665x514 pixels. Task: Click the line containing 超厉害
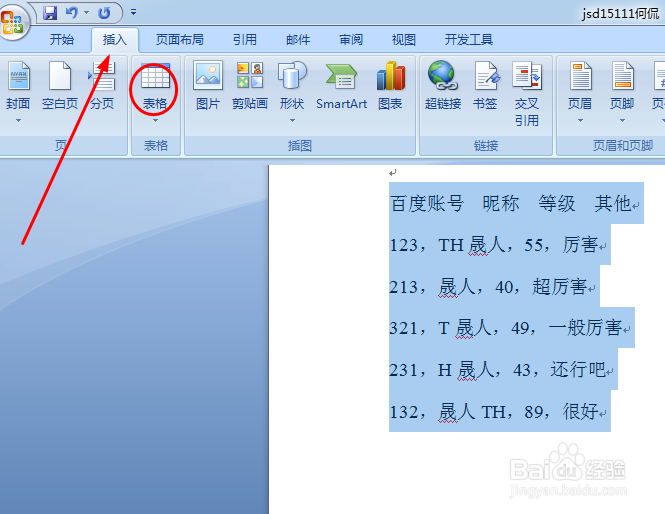pos(492,286)
